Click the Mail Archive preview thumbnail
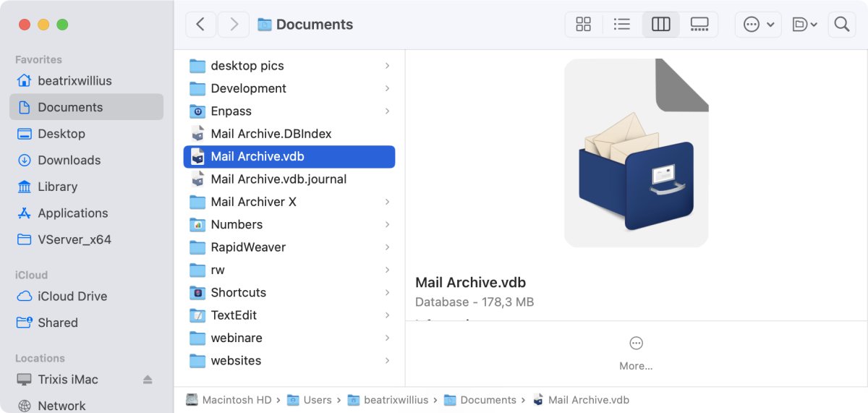868x413 pixels. pos(636,153)
